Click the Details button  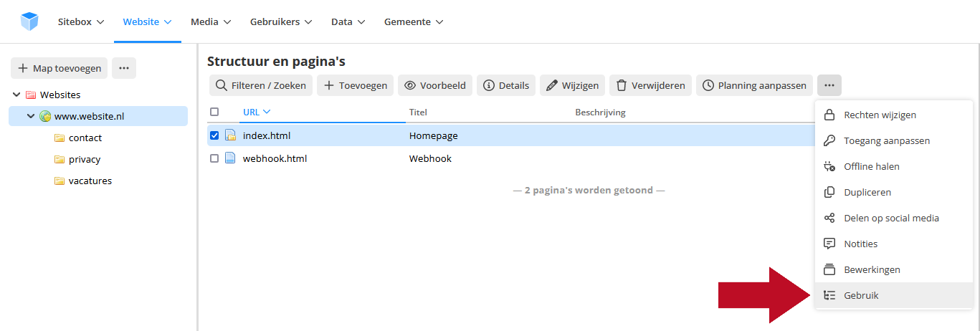(506, 85)
